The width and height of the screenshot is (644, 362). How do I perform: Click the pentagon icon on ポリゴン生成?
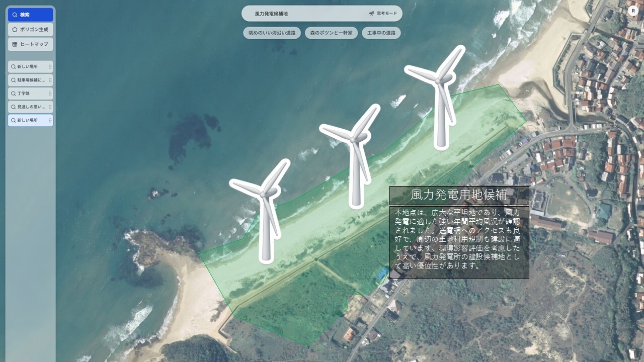point(15,29)
